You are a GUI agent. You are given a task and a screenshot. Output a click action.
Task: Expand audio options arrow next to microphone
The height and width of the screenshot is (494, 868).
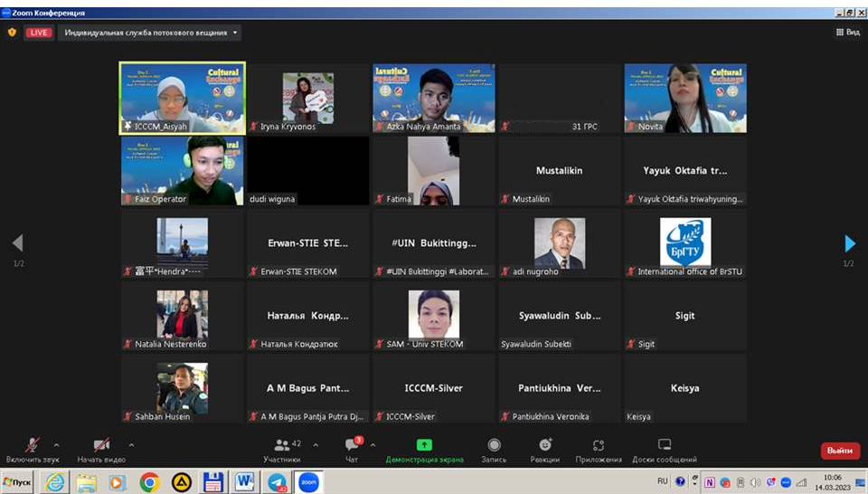point(57,444)
